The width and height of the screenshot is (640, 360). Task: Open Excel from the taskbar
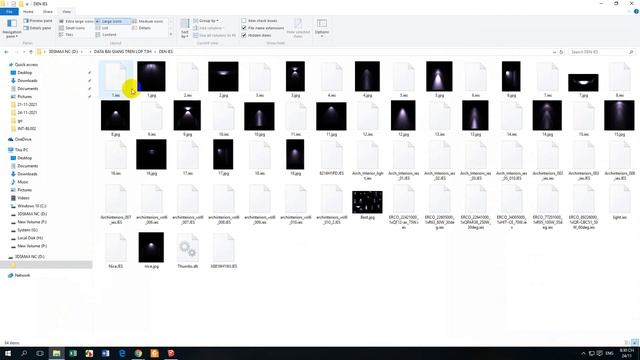(x=73, y=353)
